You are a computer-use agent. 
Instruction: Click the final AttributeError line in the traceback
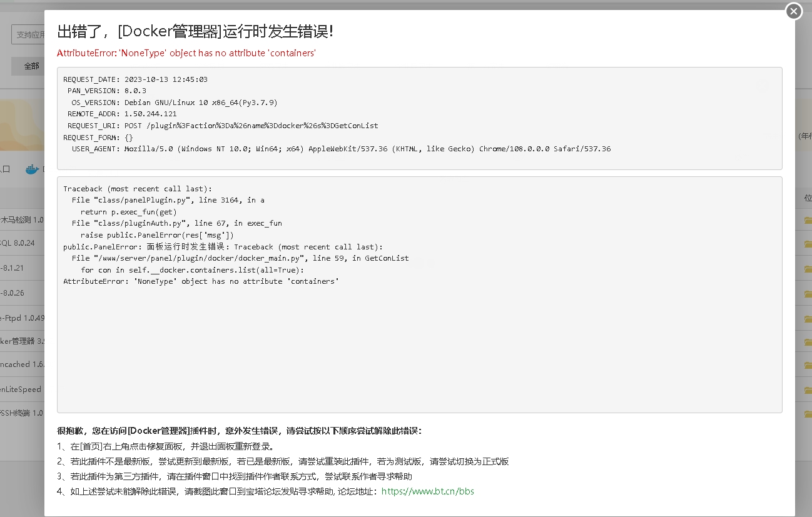[x=201, y=281]
